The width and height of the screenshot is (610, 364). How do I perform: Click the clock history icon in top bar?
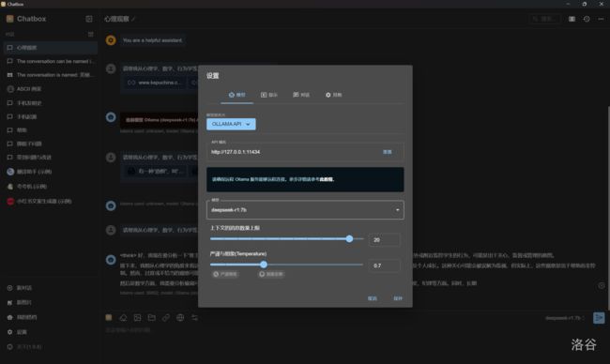click(587, 19)
